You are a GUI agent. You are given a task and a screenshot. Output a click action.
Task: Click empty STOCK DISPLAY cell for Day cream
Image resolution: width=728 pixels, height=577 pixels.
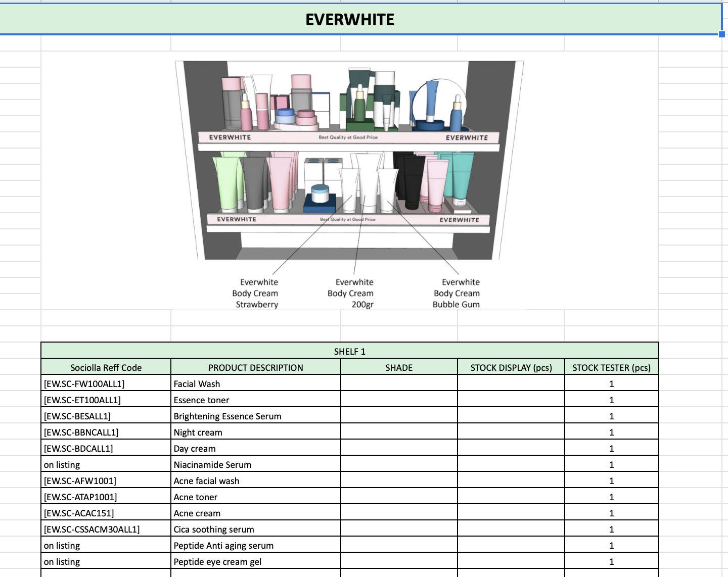coord(511,448)
